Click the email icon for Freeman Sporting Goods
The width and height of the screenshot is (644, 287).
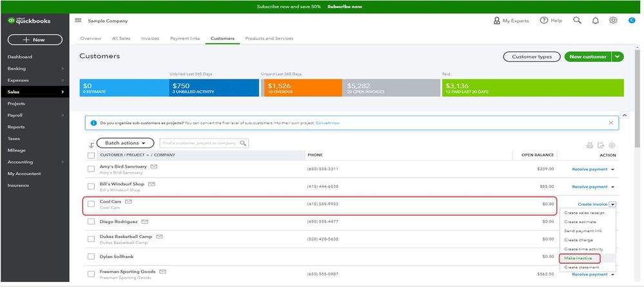click(162, 272)
